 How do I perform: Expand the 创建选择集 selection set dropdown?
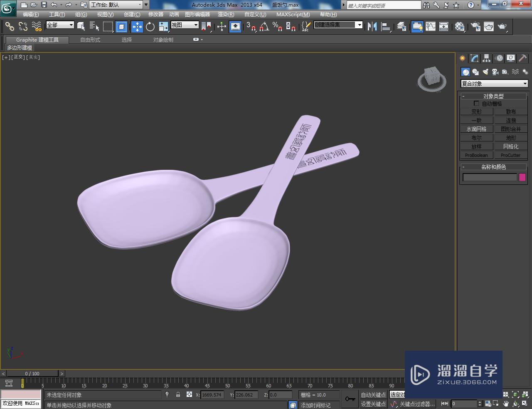359,25
